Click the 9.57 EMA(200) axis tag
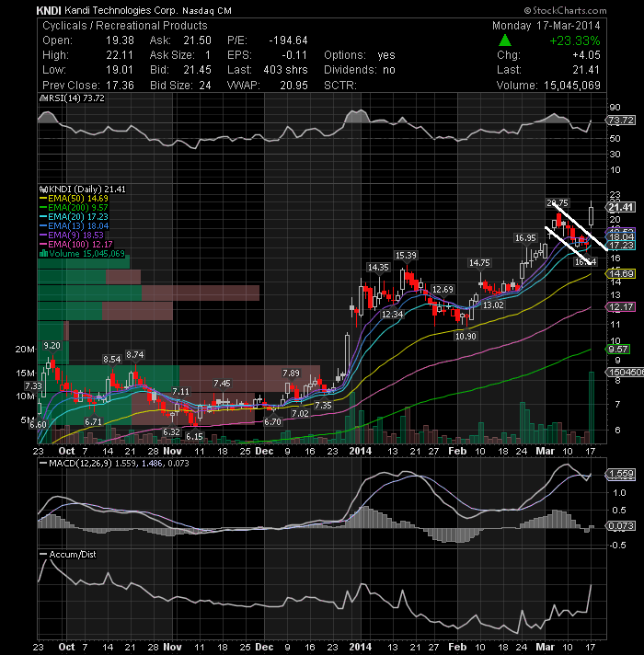The height and width of the screenshot is (655, 644). point(617,350)
